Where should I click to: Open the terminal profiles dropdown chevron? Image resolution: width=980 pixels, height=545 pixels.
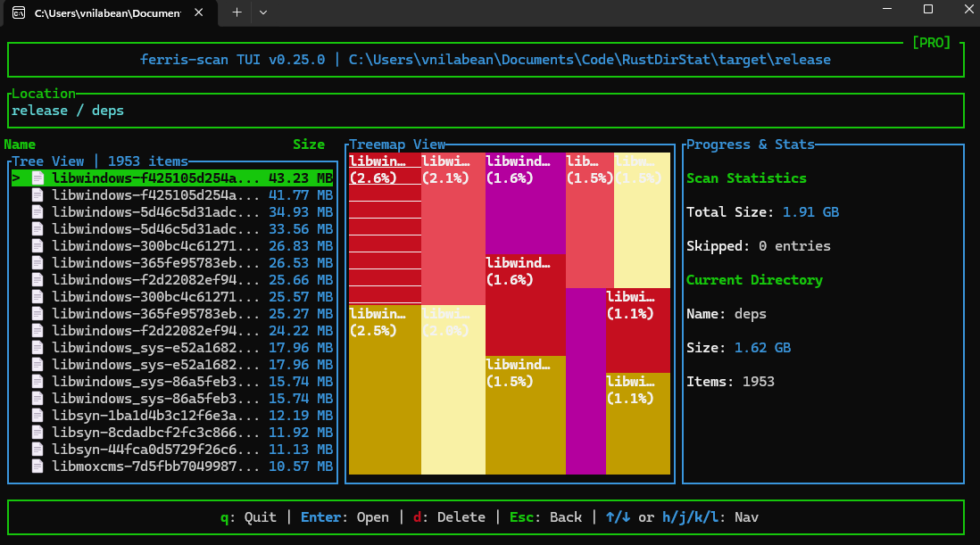pos(263,12)
